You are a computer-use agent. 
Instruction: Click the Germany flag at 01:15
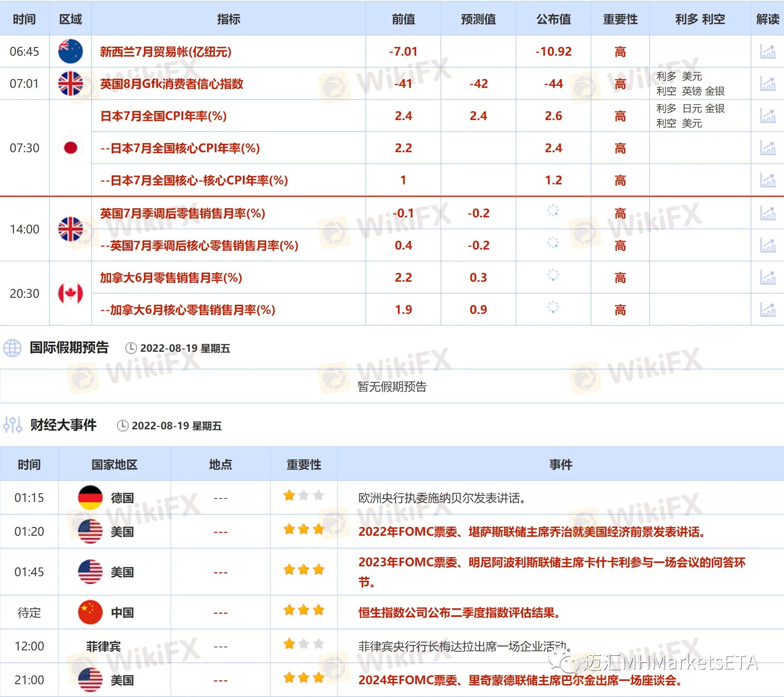(x=90, y=498)
